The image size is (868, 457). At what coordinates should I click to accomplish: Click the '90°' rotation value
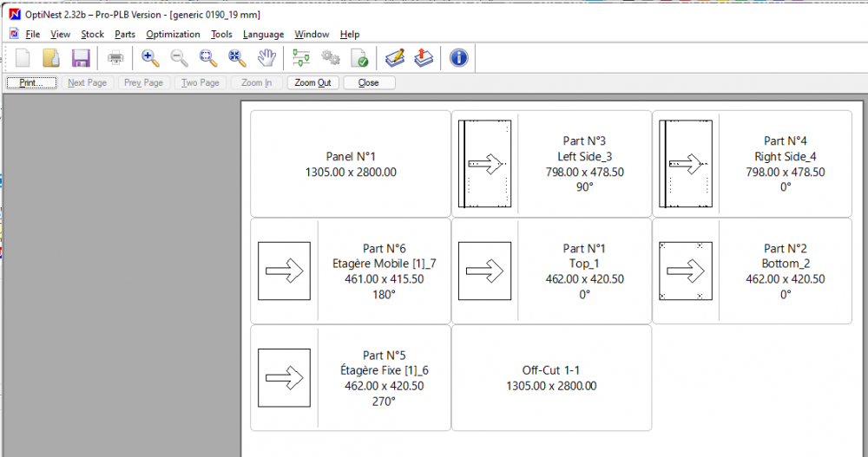tap(584, 187)
